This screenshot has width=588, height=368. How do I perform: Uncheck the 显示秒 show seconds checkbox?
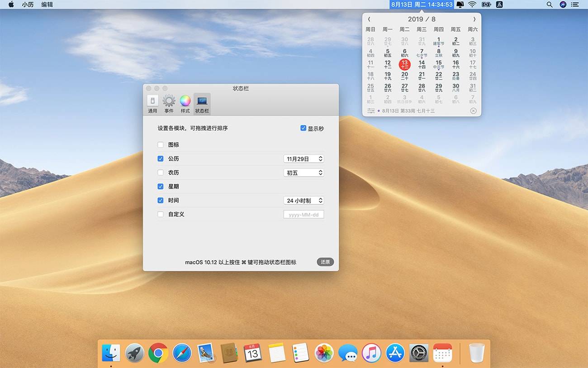pos(303,129)
